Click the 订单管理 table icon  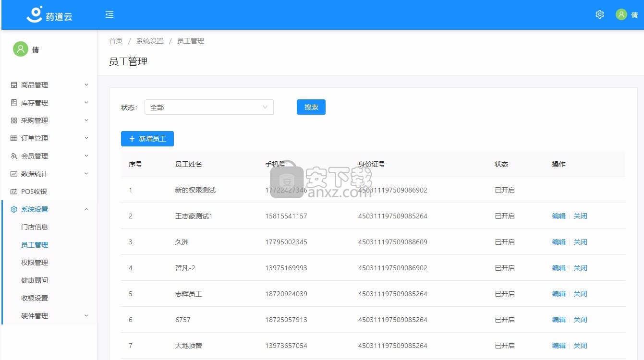tap(14, 138)
